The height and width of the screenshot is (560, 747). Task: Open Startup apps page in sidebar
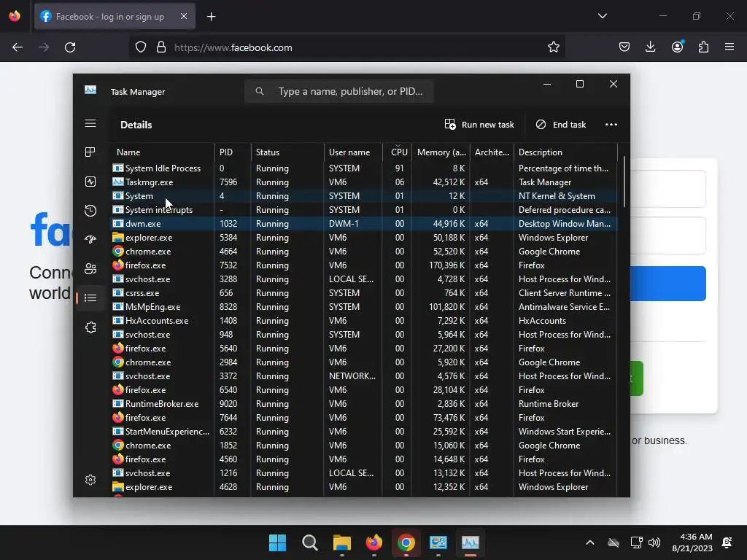point(90,239)
